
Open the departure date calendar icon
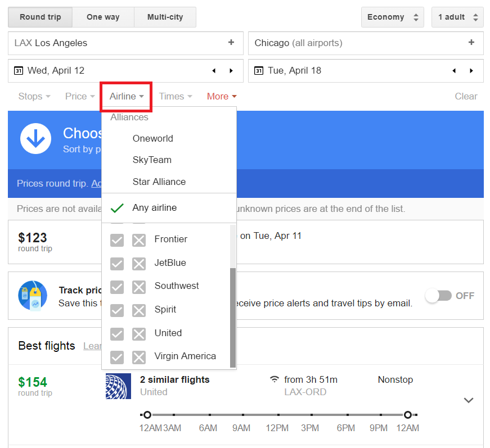[x=19, y=71]
